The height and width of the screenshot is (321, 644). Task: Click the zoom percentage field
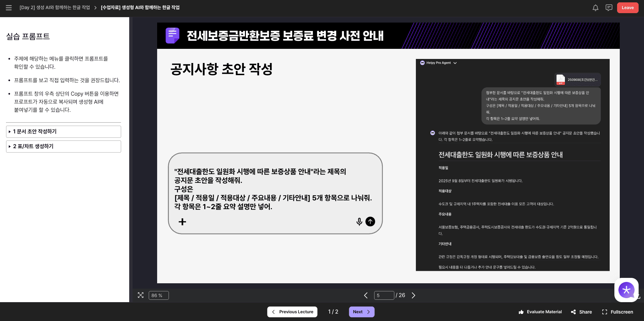[158, 295]
